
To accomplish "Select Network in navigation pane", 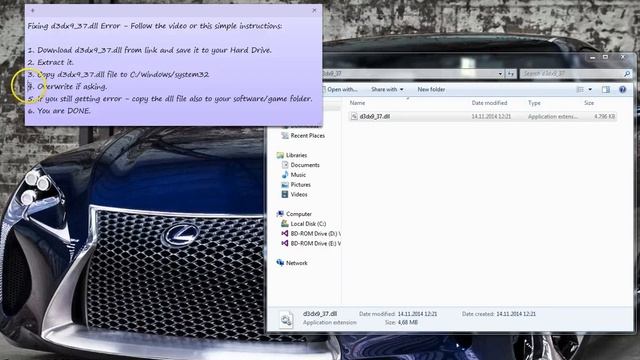I will 296,263.
